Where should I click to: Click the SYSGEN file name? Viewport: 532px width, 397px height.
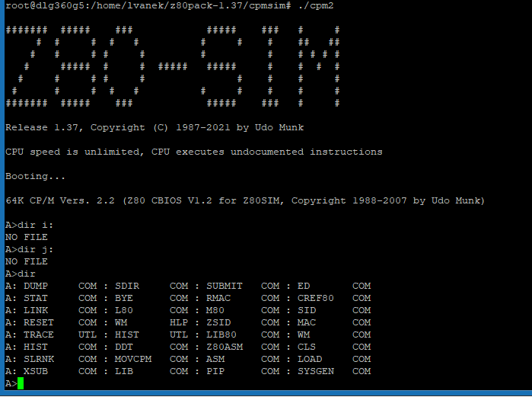316,372
